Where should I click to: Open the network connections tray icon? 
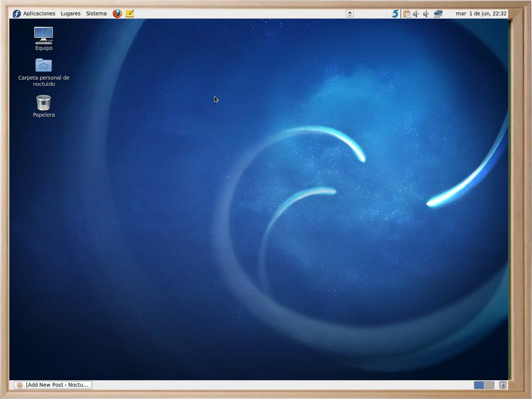click(438, 14)
